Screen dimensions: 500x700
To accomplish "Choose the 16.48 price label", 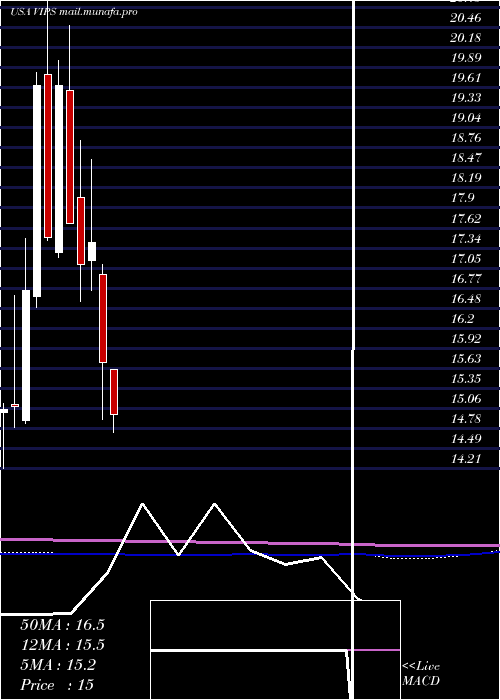I will 466,299.
